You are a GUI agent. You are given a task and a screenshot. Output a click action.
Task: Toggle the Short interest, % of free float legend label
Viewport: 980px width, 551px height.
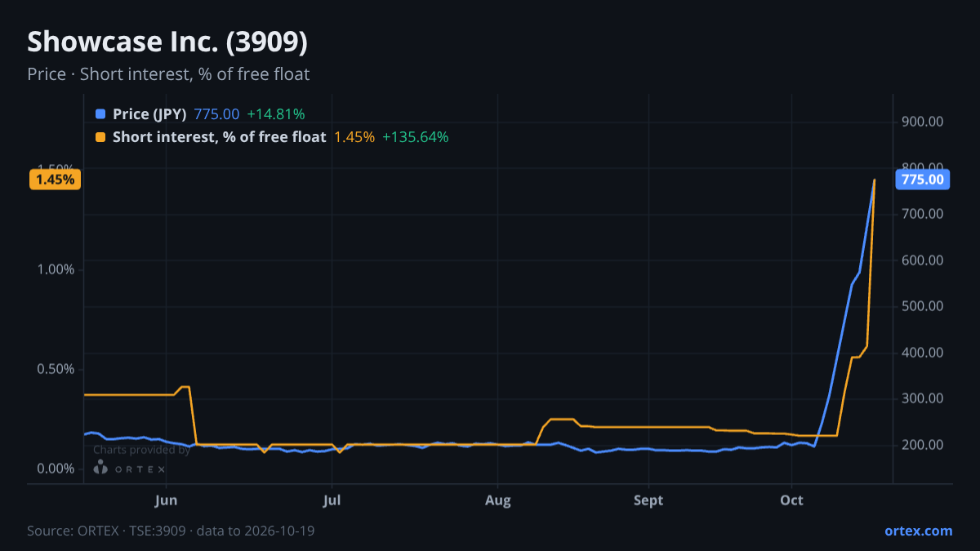pos(220,137)
